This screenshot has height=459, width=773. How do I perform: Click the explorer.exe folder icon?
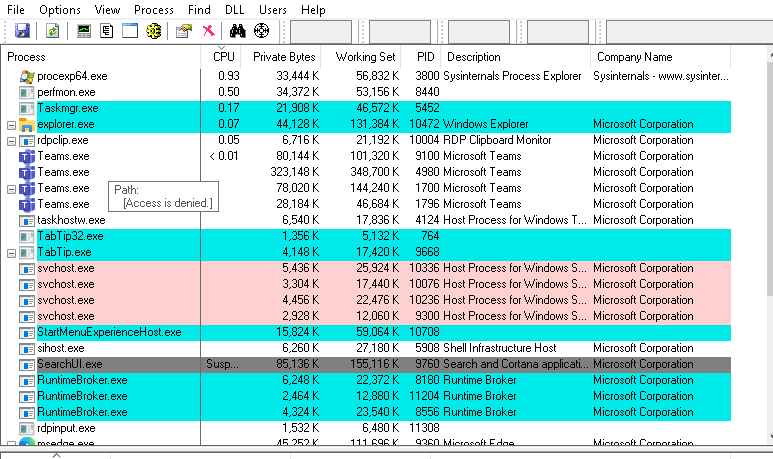[27, 124]
